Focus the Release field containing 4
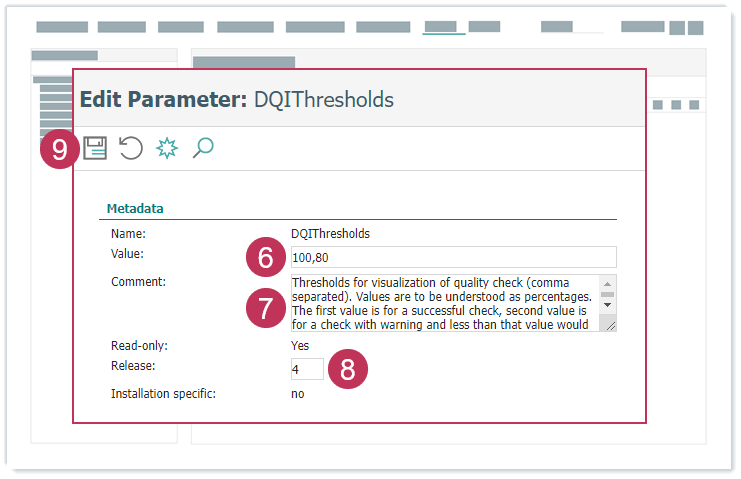Screen dimensions: 741x479 pos(307,370)
